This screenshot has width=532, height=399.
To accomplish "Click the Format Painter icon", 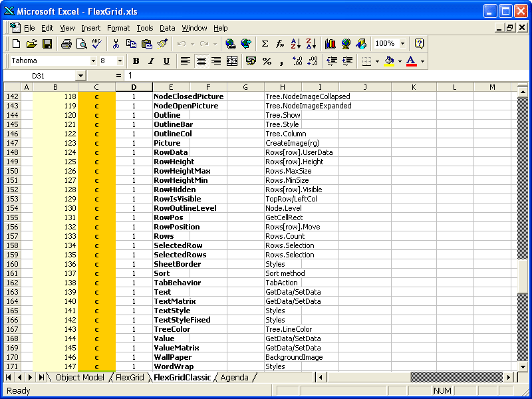I will [162, 44].
